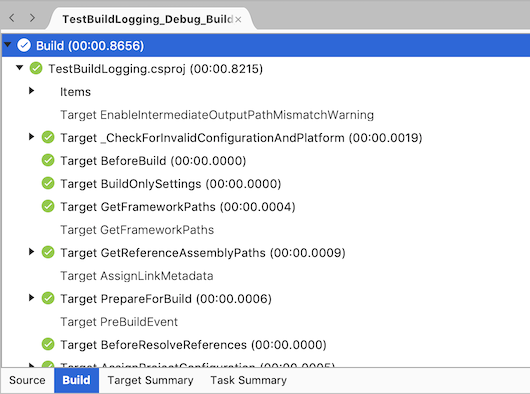Click green check on _CheckForInvalidConfigurationAndPlatform
Screen dimensions: 530x394
[x=48, y=137]
